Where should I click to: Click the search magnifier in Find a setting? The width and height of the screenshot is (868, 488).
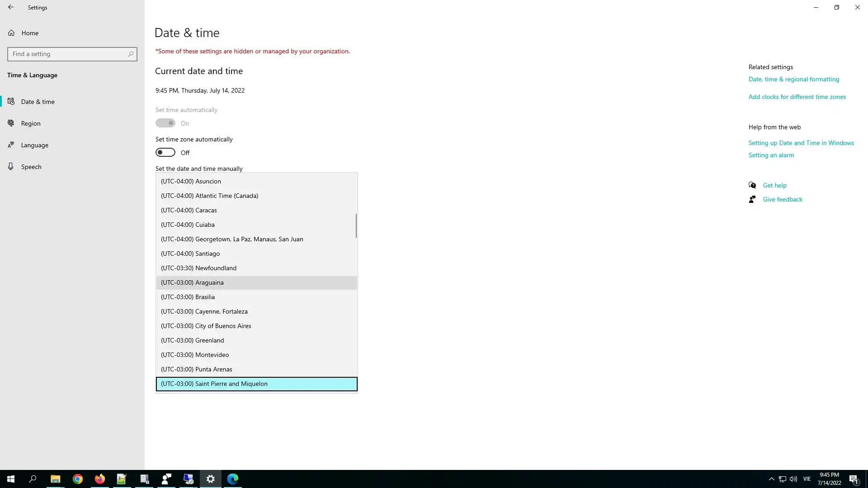tap(131, 54)
